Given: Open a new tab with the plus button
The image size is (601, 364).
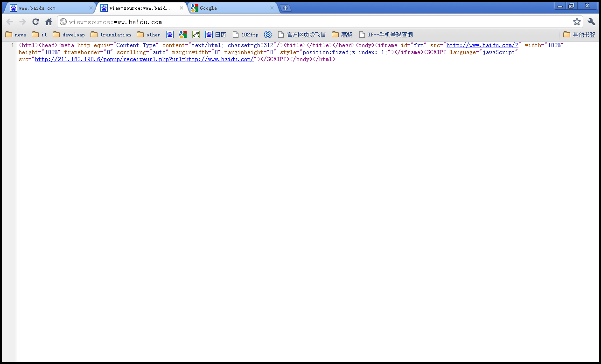Looking at the screenshot, I should point(286,8).
